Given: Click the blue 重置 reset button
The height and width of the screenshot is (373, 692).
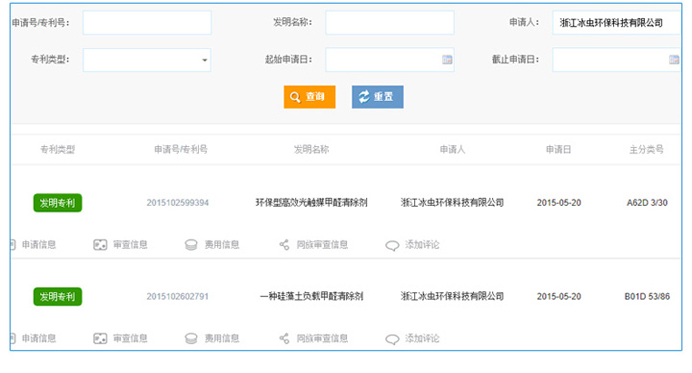Looking at the screenshot, I should [x=377, y=97].
